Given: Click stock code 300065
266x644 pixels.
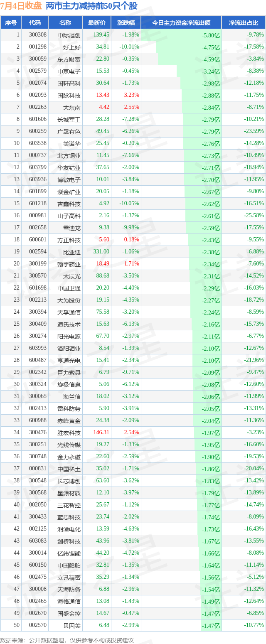Looking at the screenshot, I should point(37,396).
